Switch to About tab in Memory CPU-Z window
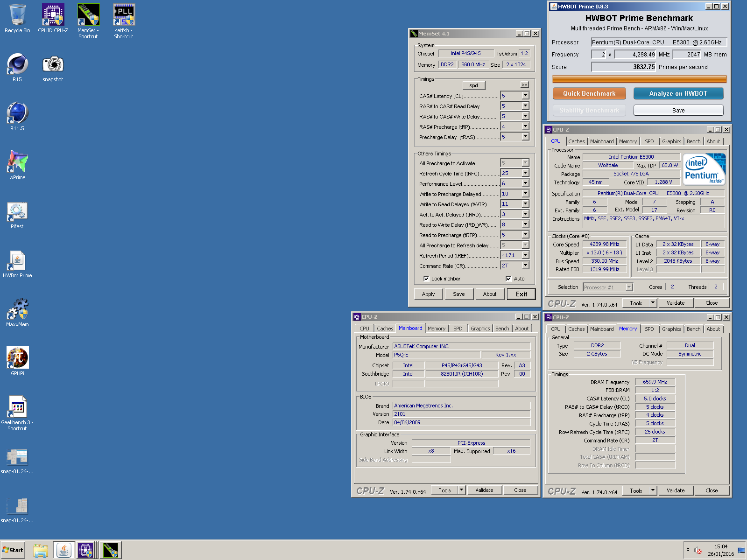747x560 pixels. 713,329
